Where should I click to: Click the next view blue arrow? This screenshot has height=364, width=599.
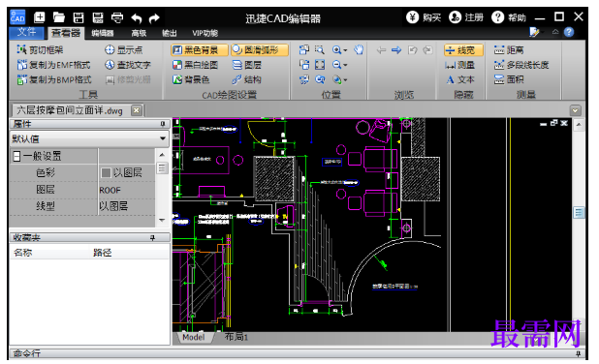point(396,50)
